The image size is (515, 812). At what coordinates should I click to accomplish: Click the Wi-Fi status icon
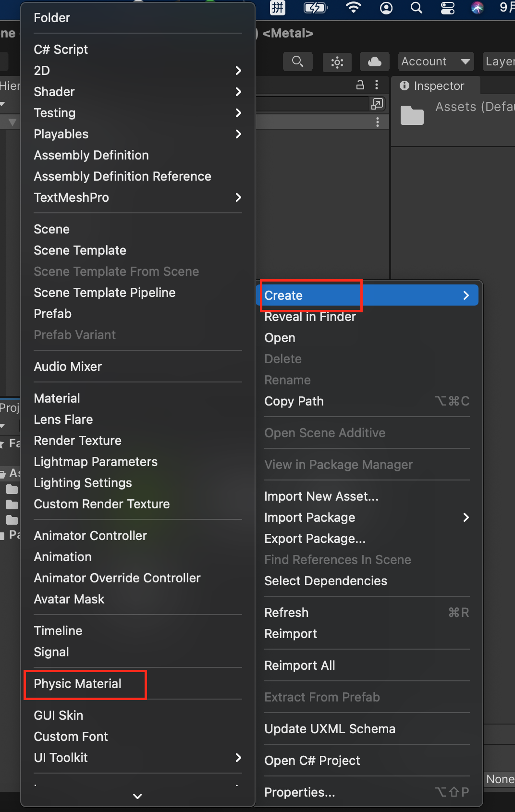coord(354,8)
